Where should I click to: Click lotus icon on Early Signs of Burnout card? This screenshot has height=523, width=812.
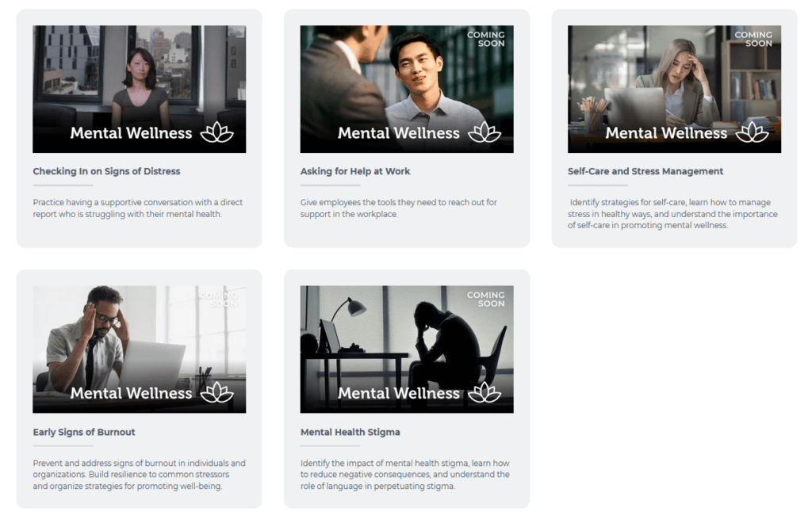click(x=217, y=392)
